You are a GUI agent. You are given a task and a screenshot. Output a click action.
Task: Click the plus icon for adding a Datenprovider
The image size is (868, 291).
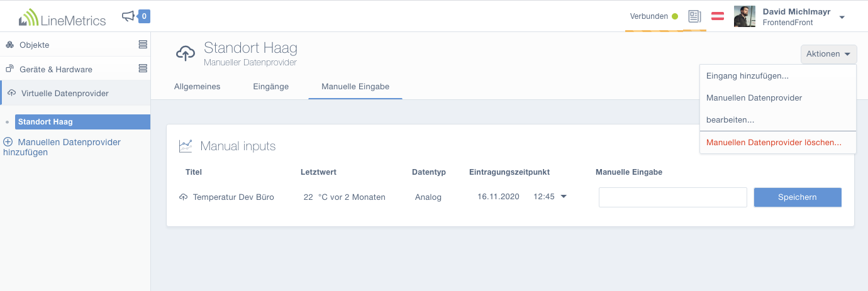tap(8, 142)
